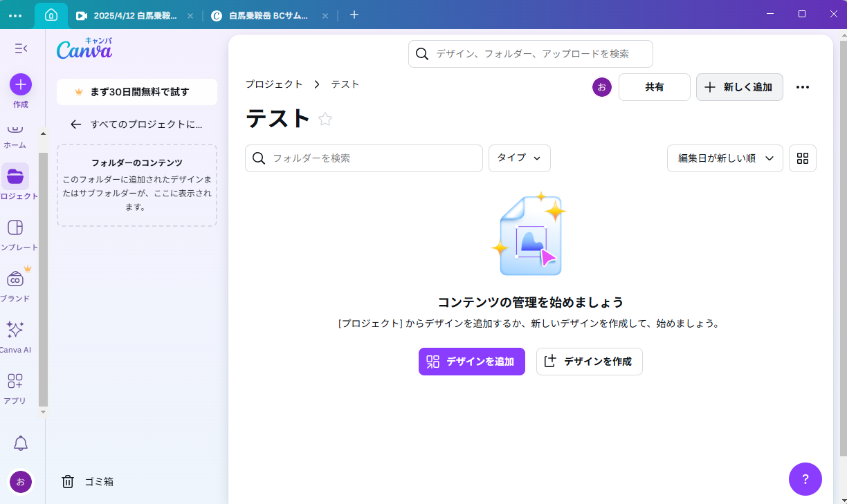This screenshot has width=847, height=504.
Task: Open the Trash (ゴミ箱) folder
Action: tap(88, 482)
